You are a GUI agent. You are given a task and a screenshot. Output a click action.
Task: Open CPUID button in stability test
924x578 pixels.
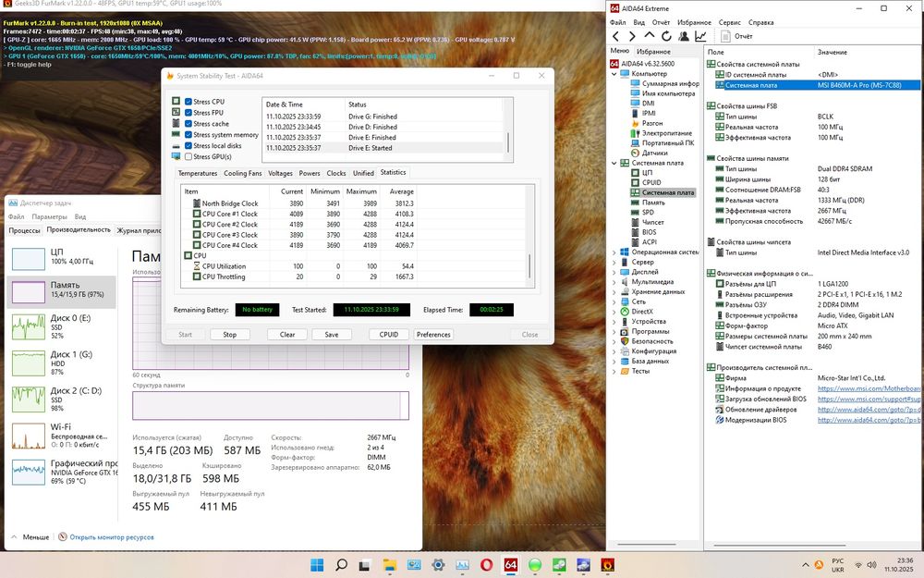[389, 335]
